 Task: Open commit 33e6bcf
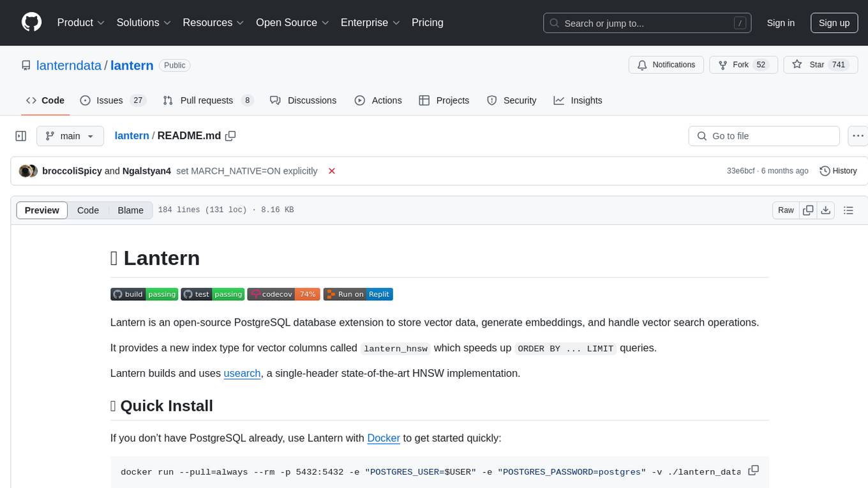coord(741,171)
